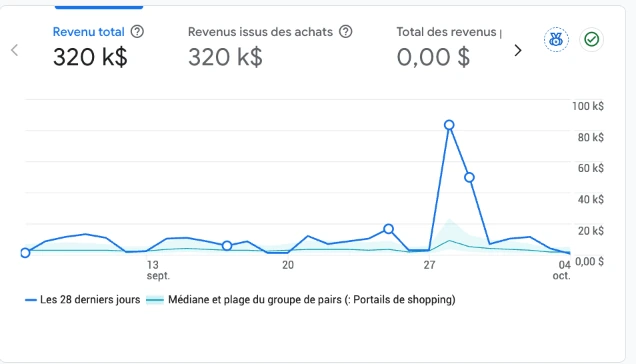Image resolution: width=636 pixels, height=364 pixels.
Task: Select the Total des revenus metric tab
Action: 449,47
